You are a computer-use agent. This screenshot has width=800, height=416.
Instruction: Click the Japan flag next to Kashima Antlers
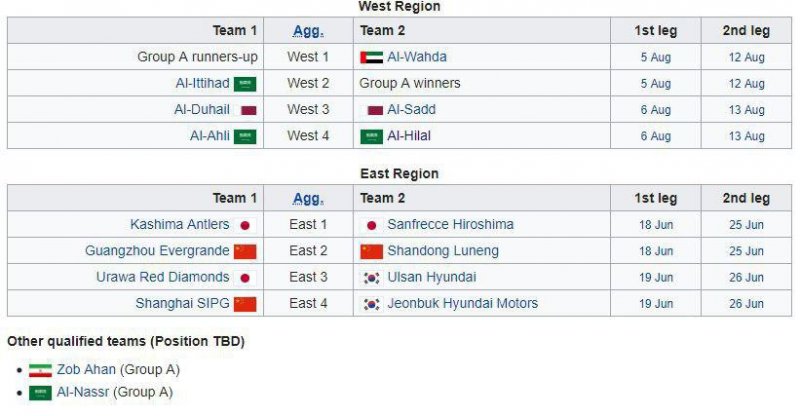click(x=245, y=225)
